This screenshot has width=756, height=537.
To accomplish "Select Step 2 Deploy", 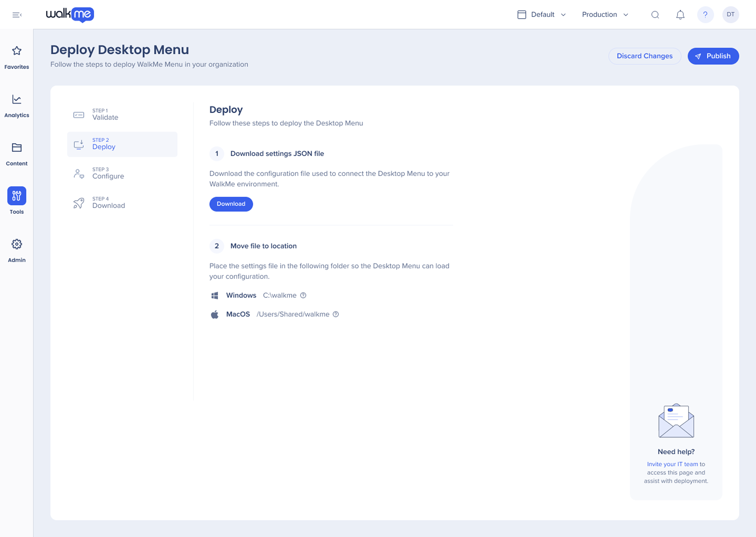I will (122, 144).
